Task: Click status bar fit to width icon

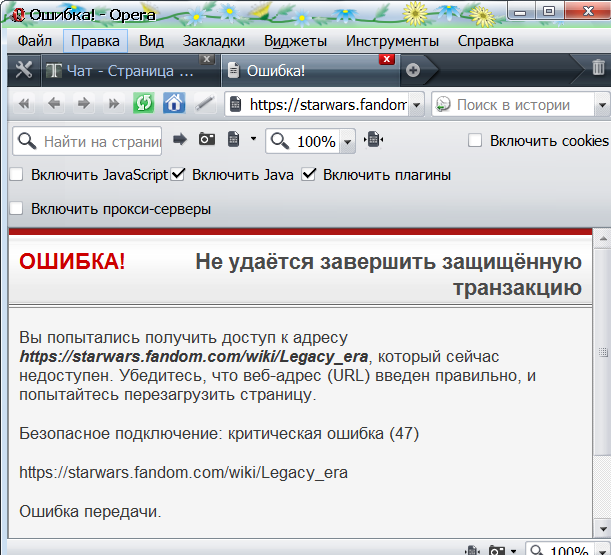Action: click(x=472, y=550)
